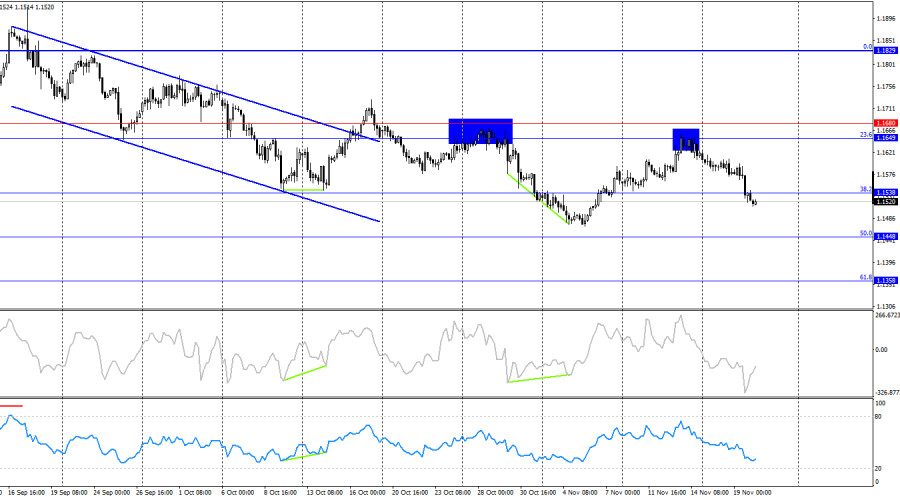Select the green line on blue RSI indicator
Image resolution: width=900 pixels, height=500 pixels.
pos(303,456)
